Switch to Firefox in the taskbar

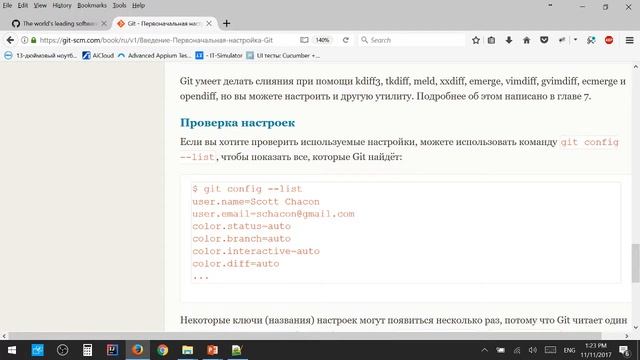tap(138, 350)
